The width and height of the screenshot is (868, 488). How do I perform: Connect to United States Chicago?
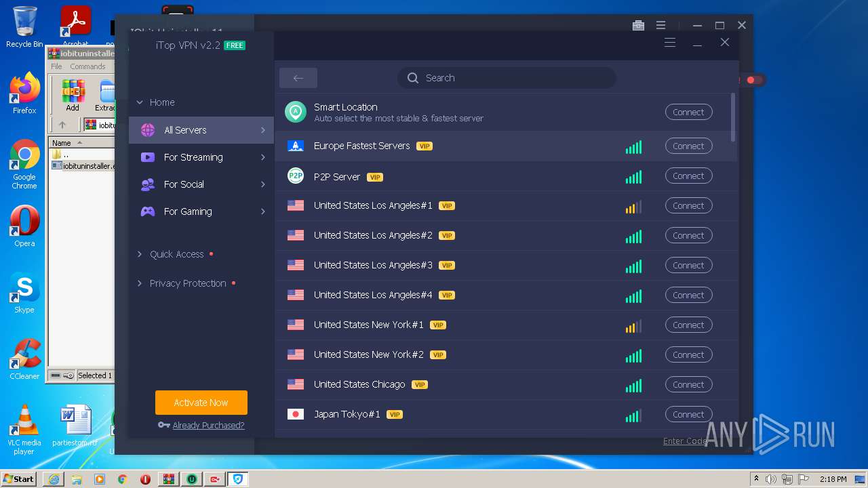[x=688, y=385]
